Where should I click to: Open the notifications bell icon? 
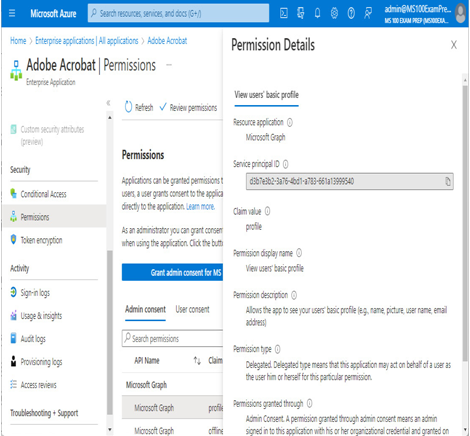pyautogui.click(x=317, y=13)
